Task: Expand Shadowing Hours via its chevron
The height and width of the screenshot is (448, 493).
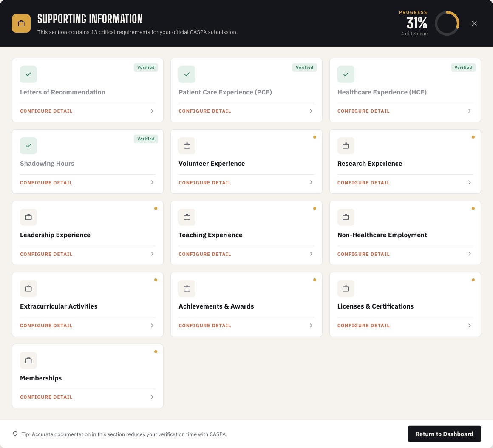Action: [152, 182]
